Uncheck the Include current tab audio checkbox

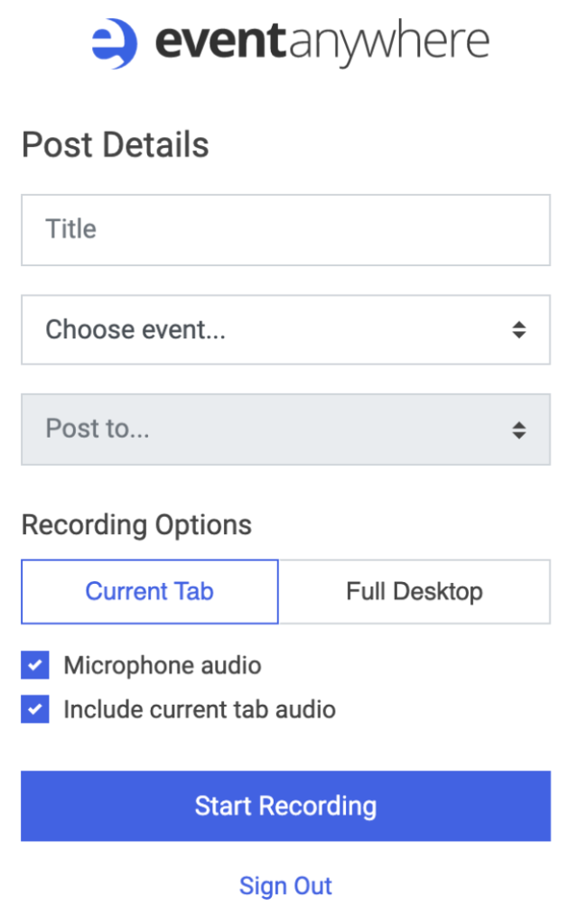pyautogui.click(x=35, y=709)
